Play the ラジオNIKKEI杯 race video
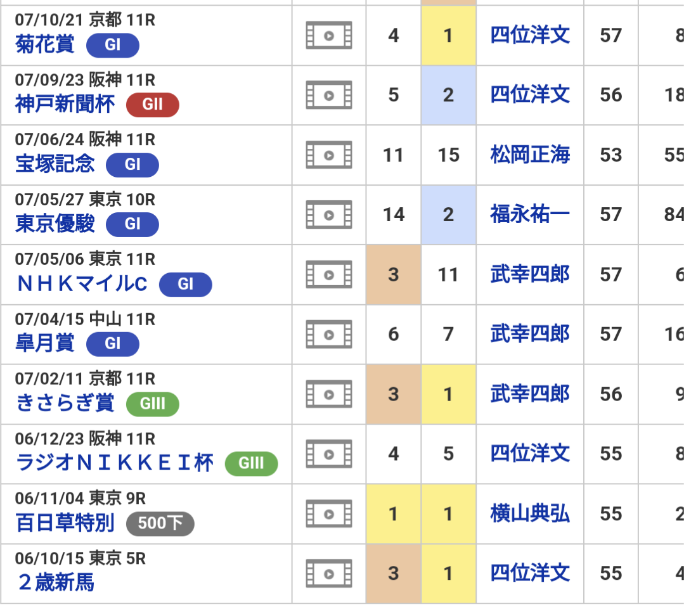This screenshot has width=684, height=616. [329, 454]
